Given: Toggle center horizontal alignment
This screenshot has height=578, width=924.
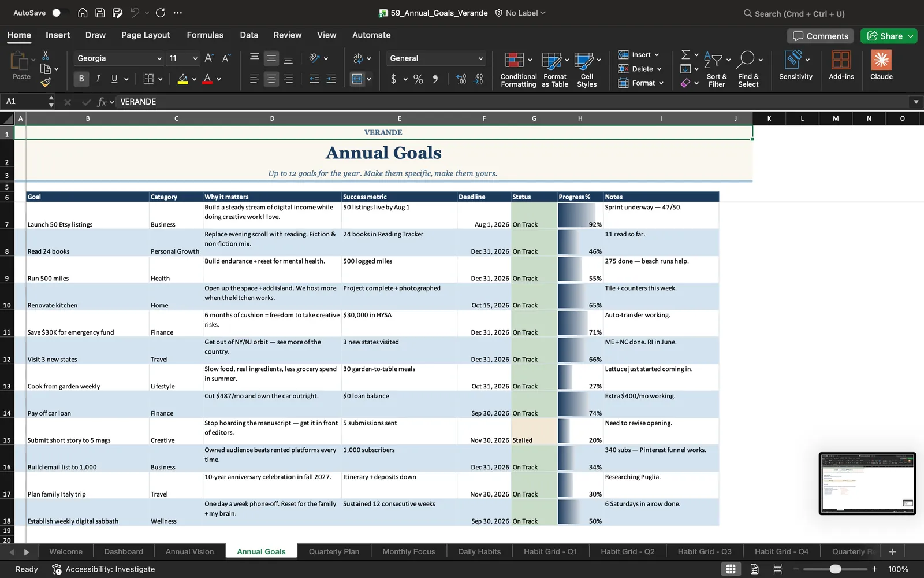Looking at the screenshot, I should 271,79.
